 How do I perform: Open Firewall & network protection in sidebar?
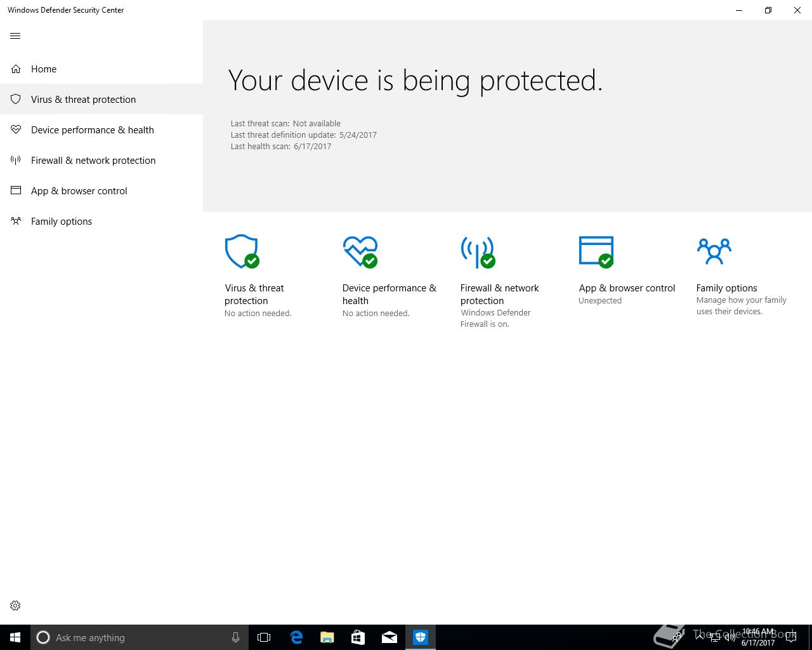click(101, 160)
